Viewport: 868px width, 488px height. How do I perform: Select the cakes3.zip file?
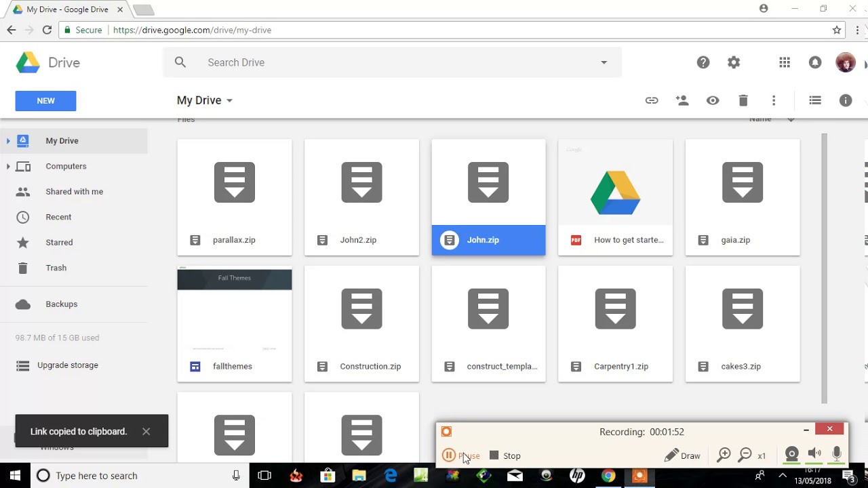point(743,324)
